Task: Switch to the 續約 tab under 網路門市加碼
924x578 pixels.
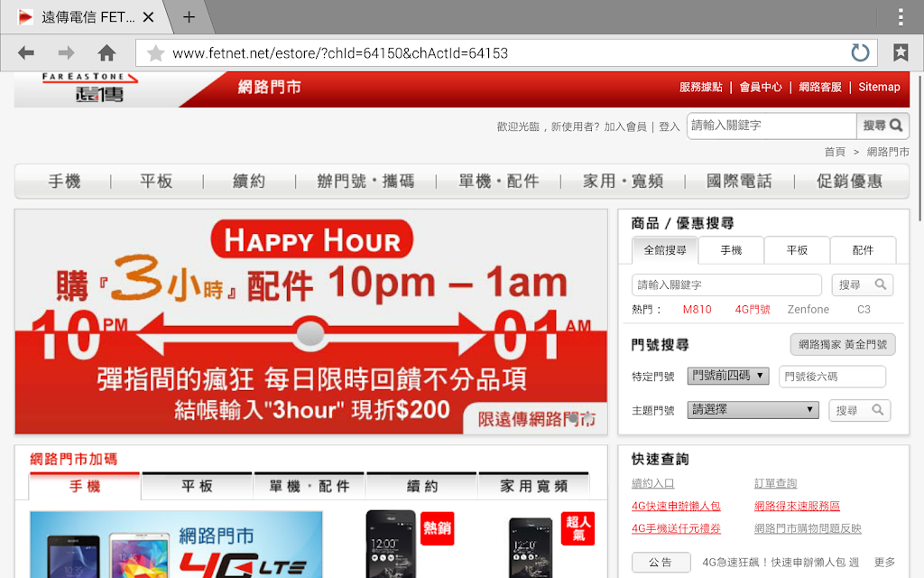Action: (422, 486)
